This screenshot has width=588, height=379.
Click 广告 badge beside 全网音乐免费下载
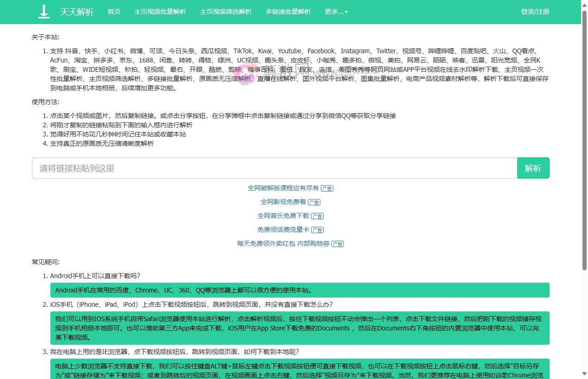tap(317, 216)
